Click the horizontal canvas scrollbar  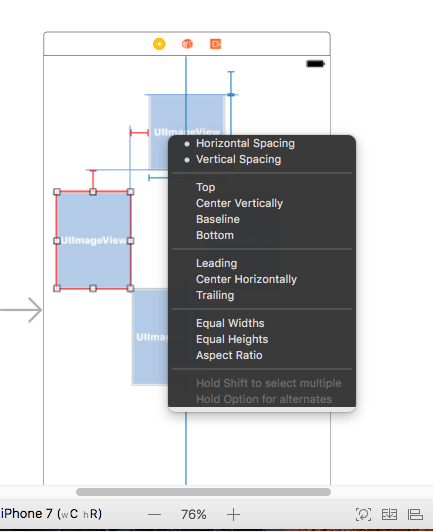[203, 492]
